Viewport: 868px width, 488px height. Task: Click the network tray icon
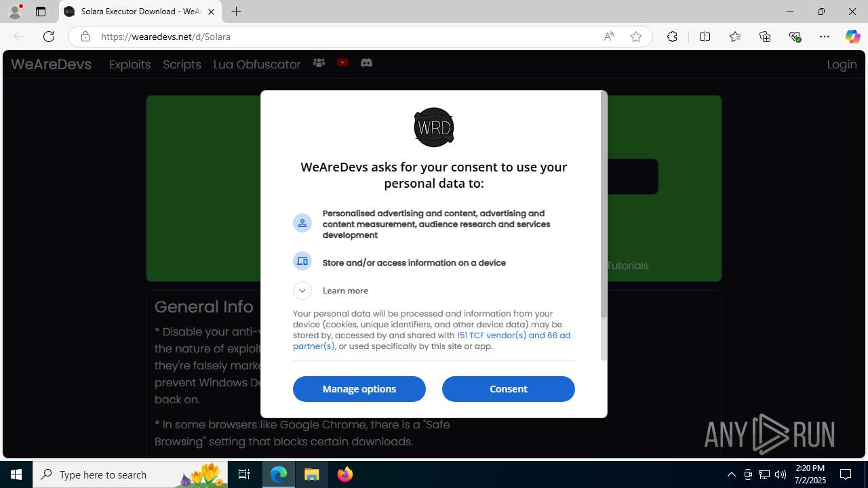point(764,474)
